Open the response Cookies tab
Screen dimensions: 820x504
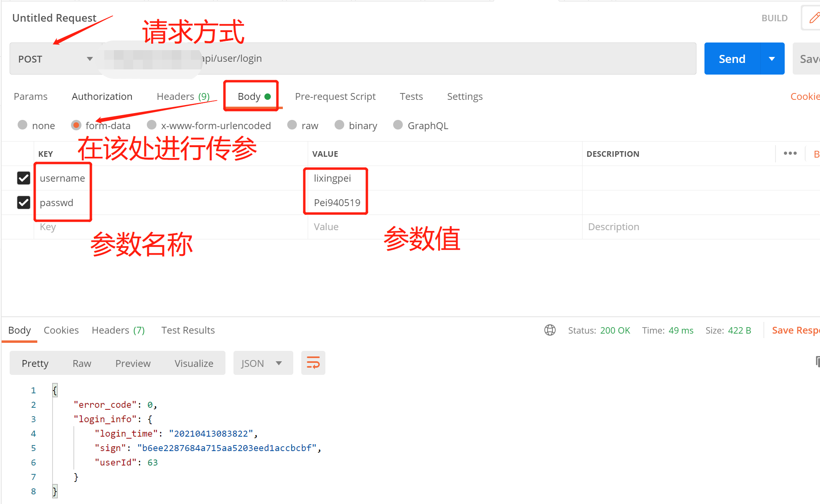tap(61, 330)
